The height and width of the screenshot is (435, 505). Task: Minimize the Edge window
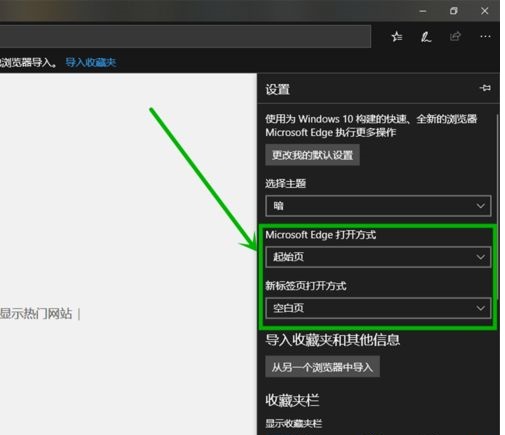point(423,11)
